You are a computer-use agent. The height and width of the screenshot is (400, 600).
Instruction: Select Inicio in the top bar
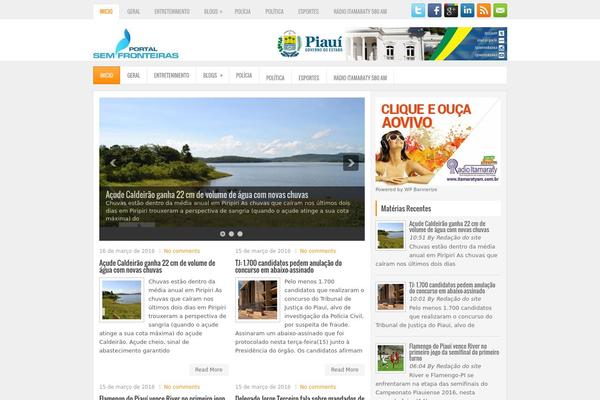point(106,11)
